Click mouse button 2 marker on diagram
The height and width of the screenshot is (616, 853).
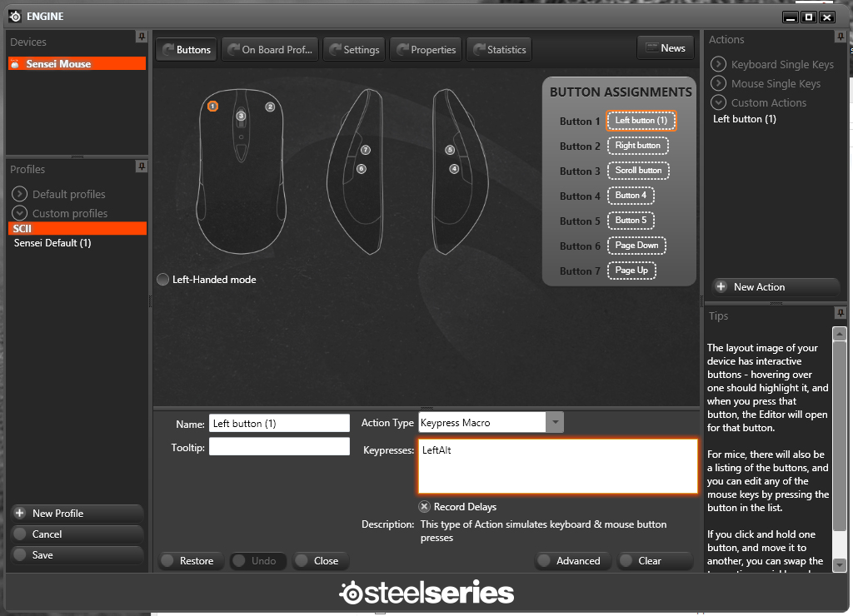click(270, 107)
